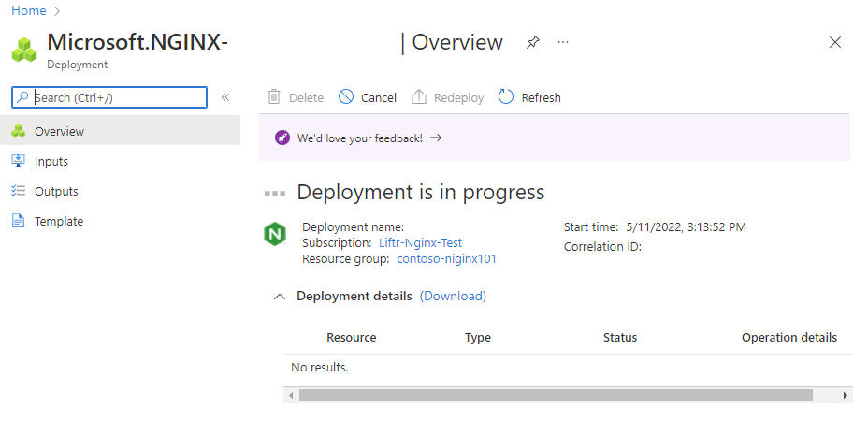
Task: Click the Start time value 5/11/2022, 3:13:52 PM
Action: pos(687,227)
